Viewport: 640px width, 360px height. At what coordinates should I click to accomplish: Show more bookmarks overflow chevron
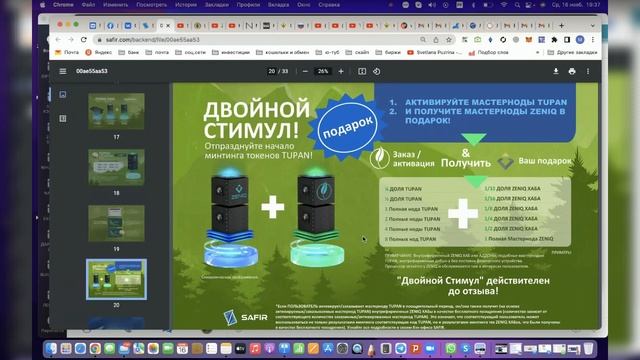coord(538,52)
